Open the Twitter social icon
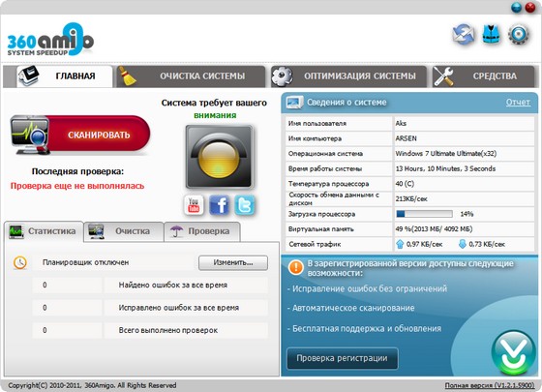Screen dimensions: 542x392 [x=245, y=205]
